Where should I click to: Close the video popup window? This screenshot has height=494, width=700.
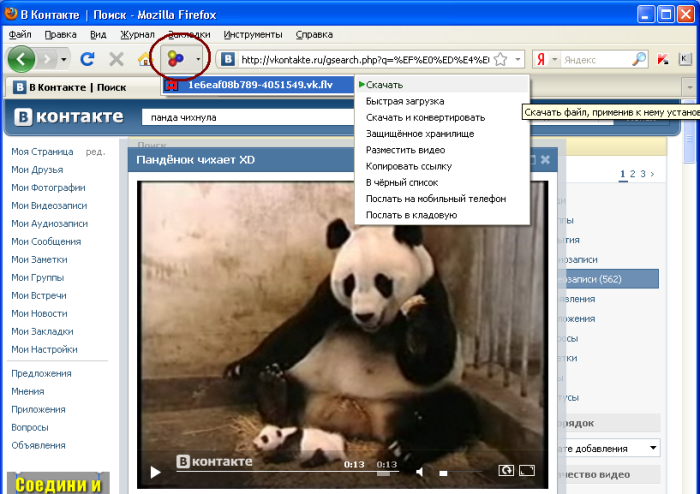545,159
